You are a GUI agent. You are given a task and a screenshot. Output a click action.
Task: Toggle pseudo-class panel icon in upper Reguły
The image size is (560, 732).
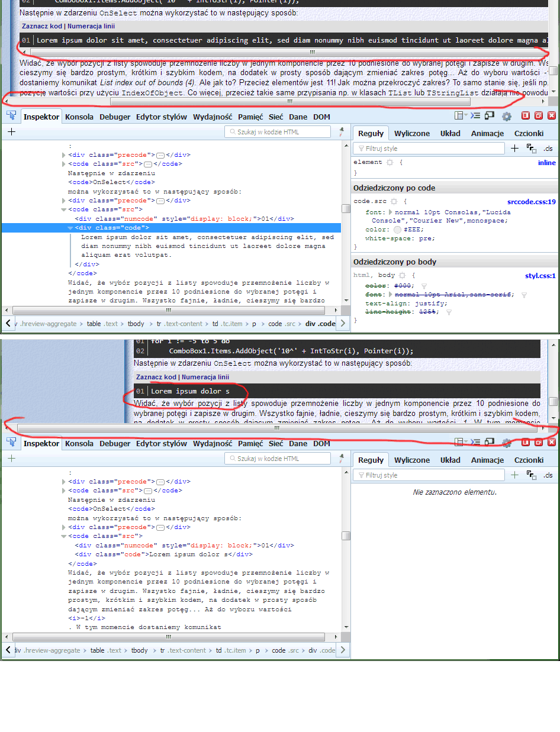(x=531, y=149)
